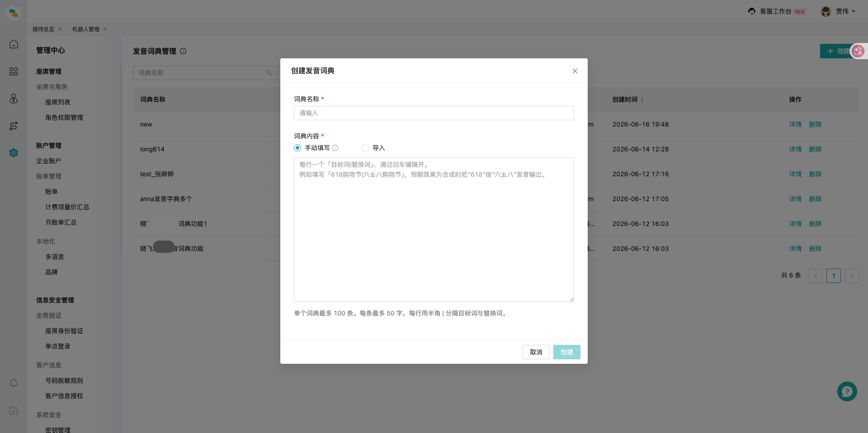Open 角色权限管理 in the sidebar
Screen dimensions: 868x433
[x=64, y=118]
